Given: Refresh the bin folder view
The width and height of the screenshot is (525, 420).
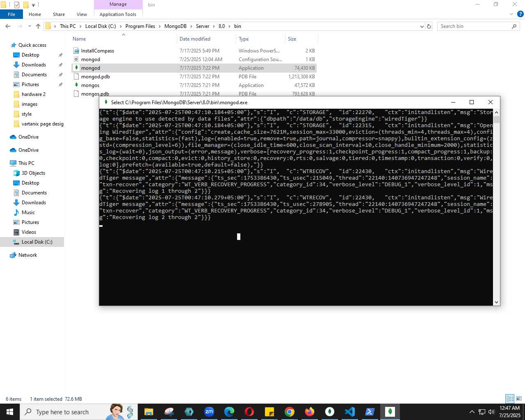Looking at the screenshot, I should [x=429, y=26].
